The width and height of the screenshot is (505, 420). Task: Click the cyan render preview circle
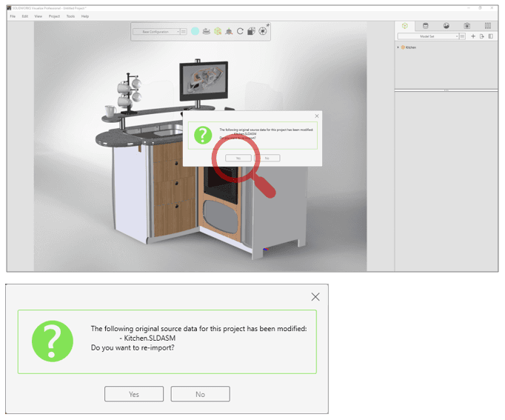click(195, 31)
